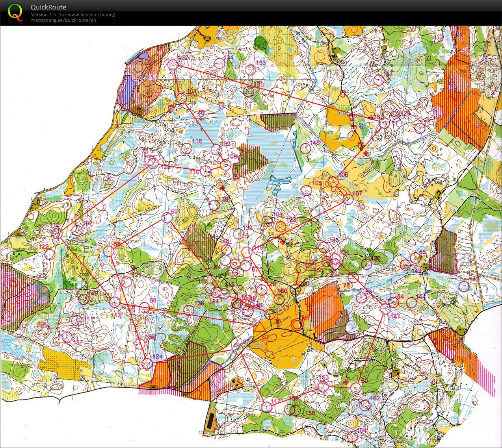Select control circle 122 on west side
This screenshot has width=502, height=448.
tap(49, 254)
